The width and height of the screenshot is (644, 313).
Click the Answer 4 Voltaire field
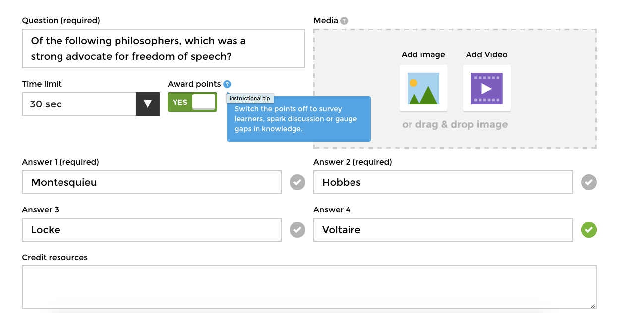click(x=443, y=230)
